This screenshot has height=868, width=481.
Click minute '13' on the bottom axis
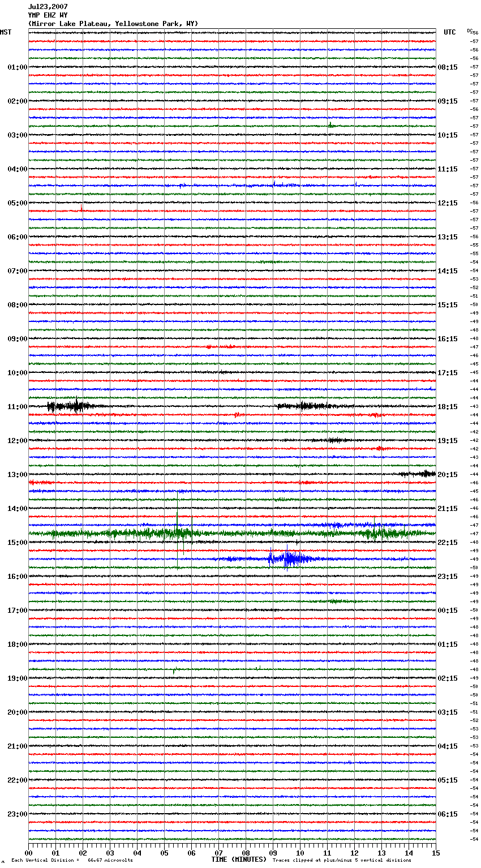(x=382, y=853)
